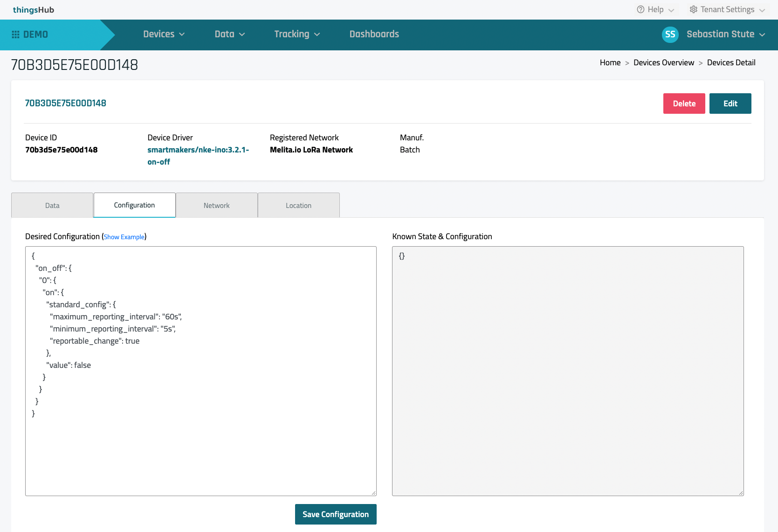This screenshot has width=778, height=532.
Task: Open the Data dropdown in navbar
Action: (x=229, y=35)
